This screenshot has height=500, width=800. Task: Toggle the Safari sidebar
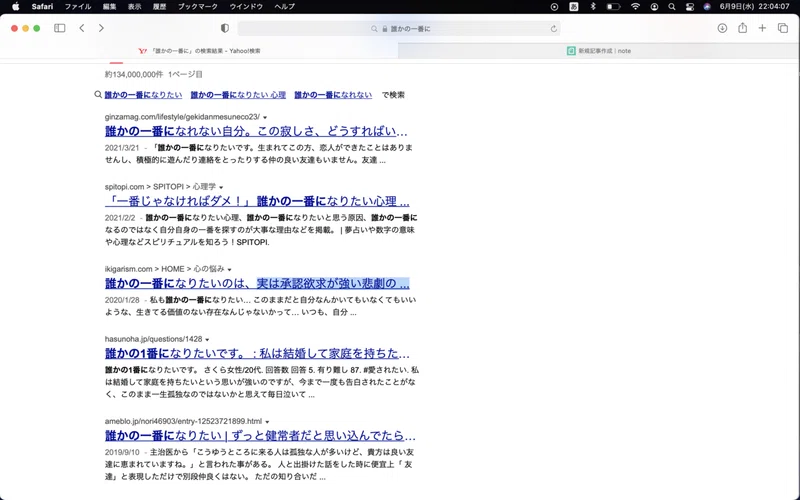pyautogui.click(x=60, y=28)
